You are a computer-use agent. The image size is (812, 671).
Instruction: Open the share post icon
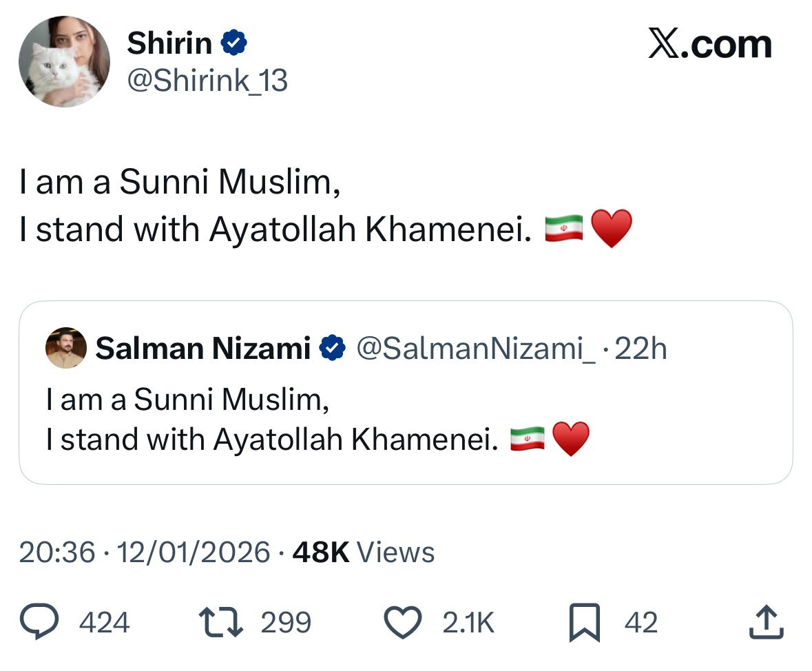pyautogui.click(x=765, y=622)
